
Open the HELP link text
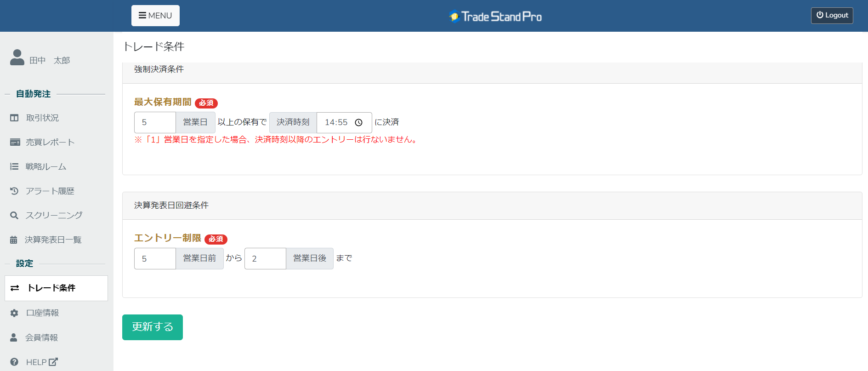[x=36, y=362]
